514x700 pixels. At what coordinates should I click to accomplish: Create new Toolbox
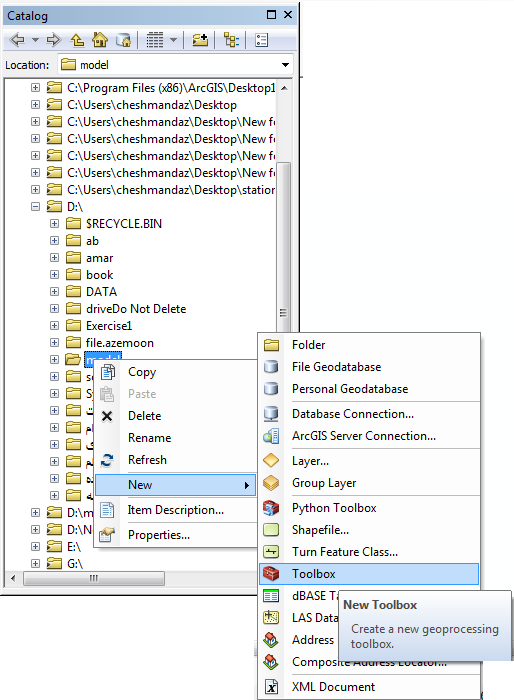tap(369, 574)
